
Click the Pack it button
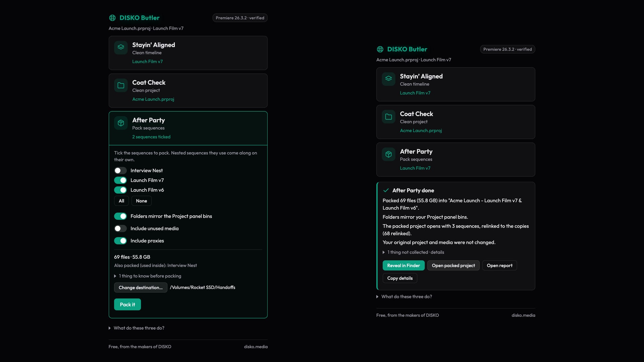pyautogui.click(x=127, y=305)
